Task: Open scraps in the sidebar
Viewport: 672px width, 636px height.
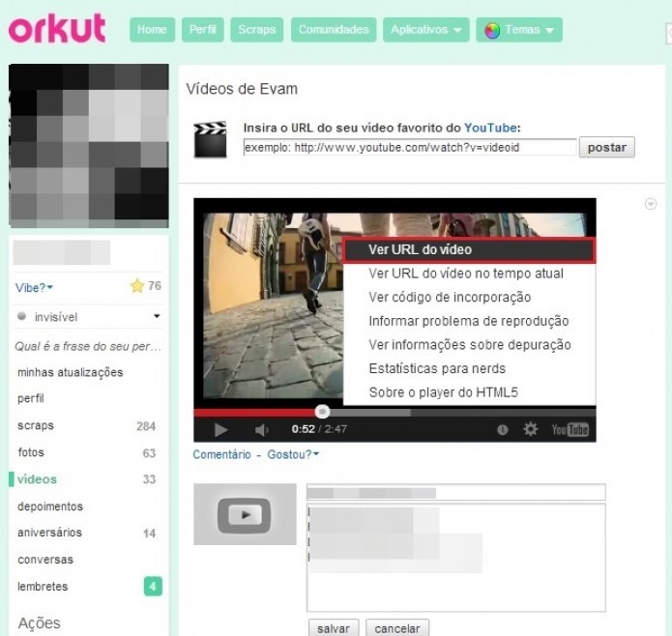Action: [x=36, y=425]
